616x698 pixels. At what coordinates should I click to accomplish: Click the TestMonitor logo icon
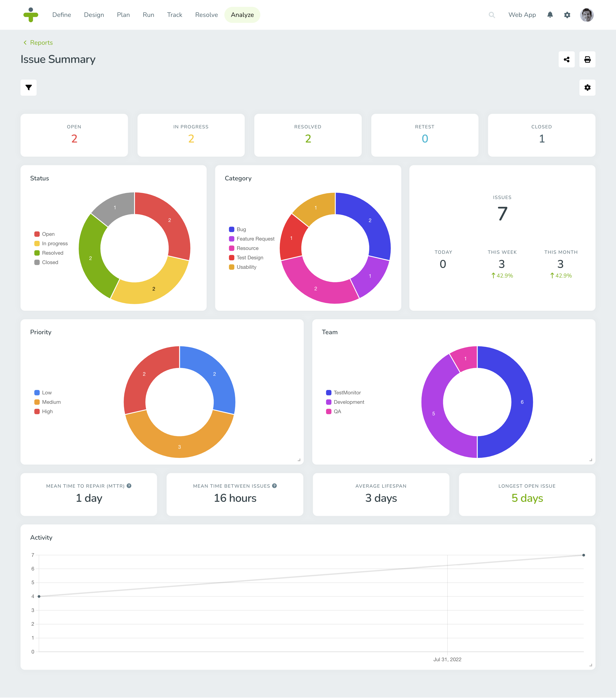(31, 15)
